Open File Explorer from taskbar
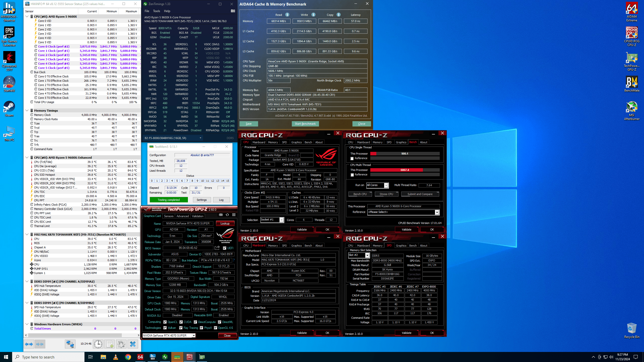Screen dimensions: 644x362 click(x=103, y=357)
